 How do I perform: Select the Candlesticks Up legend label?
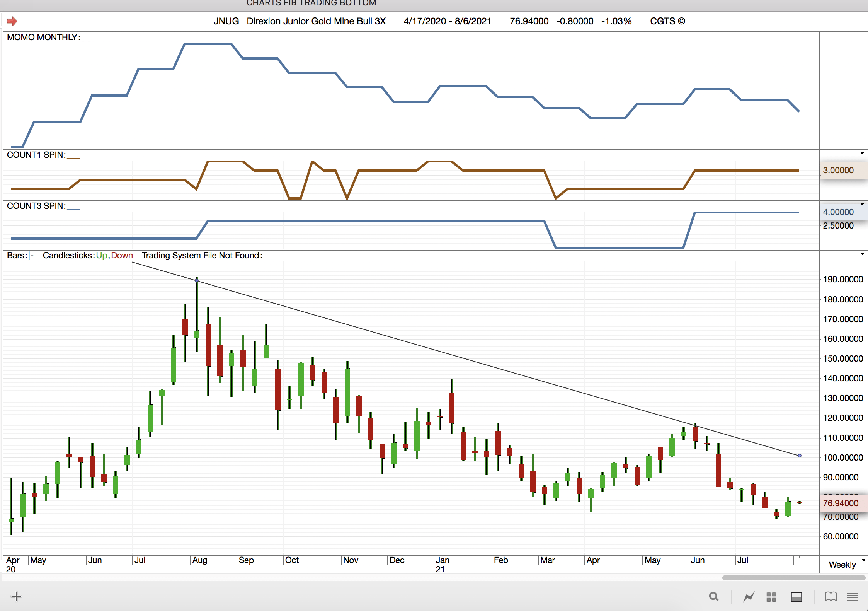coord(101,256)
